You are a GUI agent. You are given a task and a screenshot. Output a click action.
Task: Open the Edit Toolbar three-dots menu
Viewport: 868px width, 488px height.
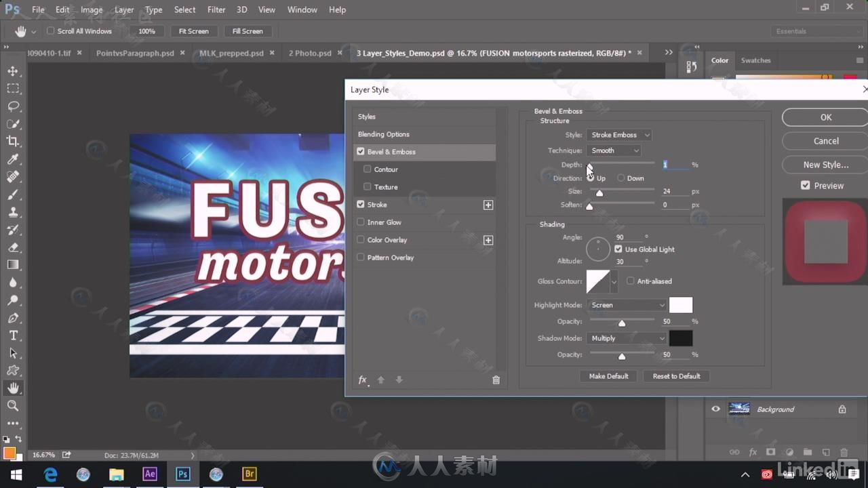(x=13, y=424)
